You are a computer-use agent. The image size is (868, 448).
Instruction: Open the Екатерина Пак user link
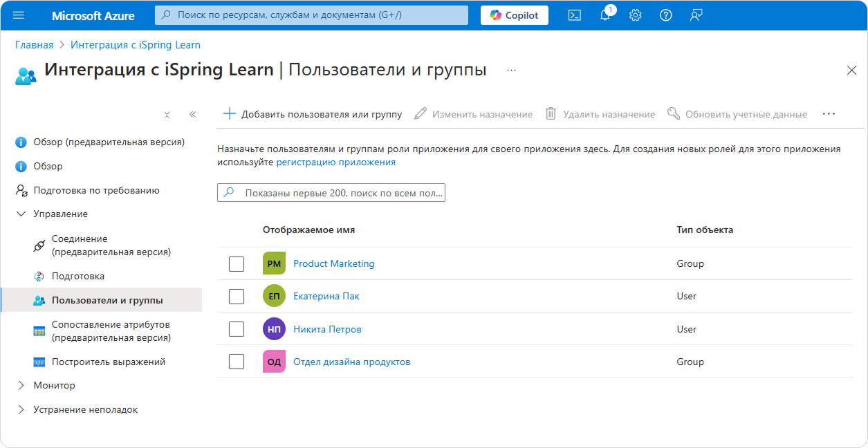click(x=326, y=296)
